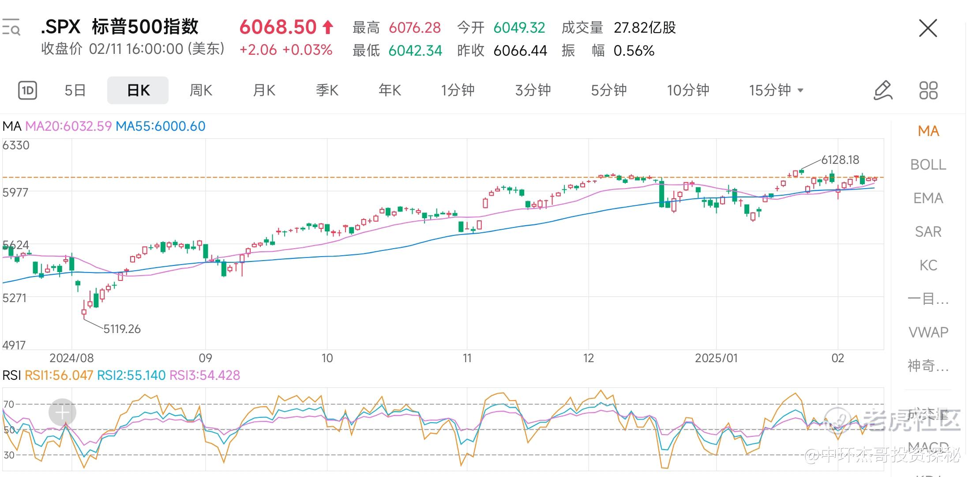Click the RSI indicator title label

11,375
